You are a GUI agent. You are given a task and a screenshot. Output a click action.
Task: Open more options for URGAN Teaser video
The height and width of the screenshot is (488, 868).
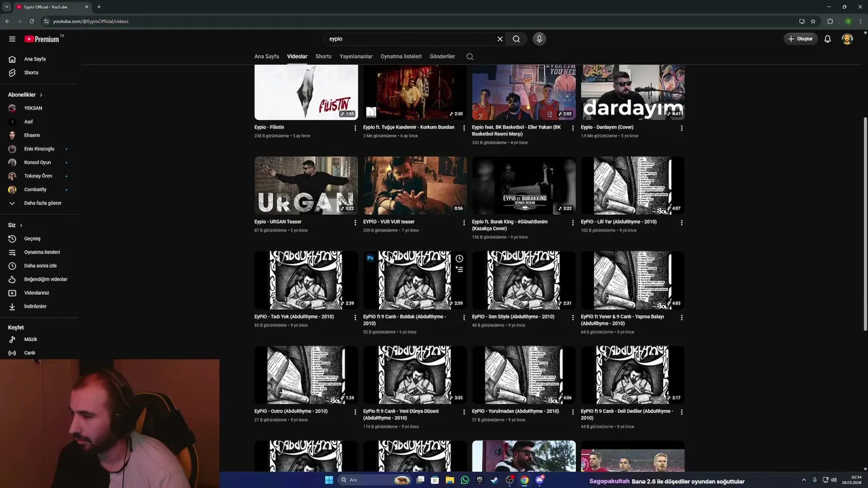coord(355,222)
